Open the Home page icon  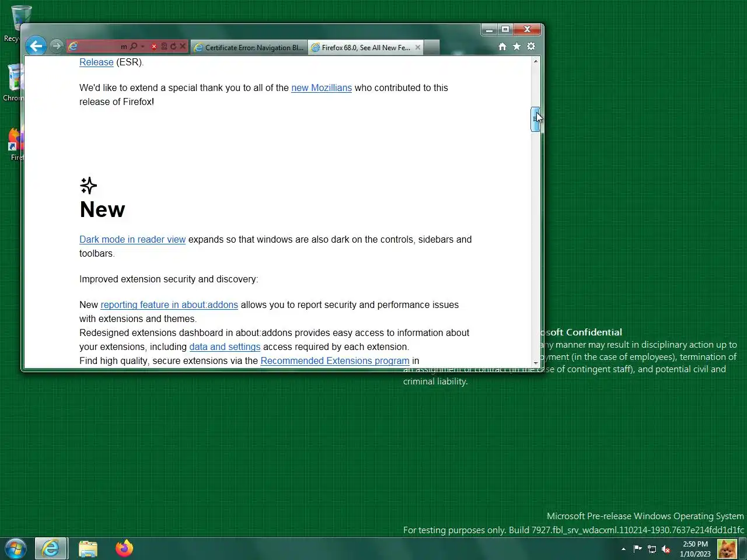click(502, 47)
